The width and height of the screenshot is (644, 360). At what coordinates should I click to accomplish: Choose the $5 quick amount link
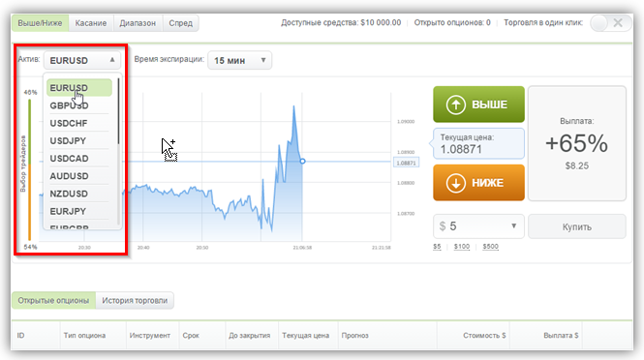pyautogui.click(x=437, y=247)
